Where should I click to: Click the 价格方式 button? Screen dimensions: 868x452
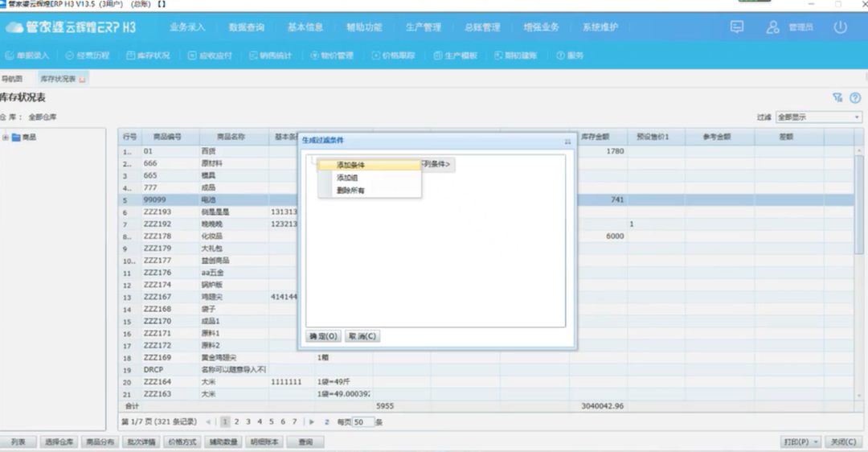tap(182, 442)
